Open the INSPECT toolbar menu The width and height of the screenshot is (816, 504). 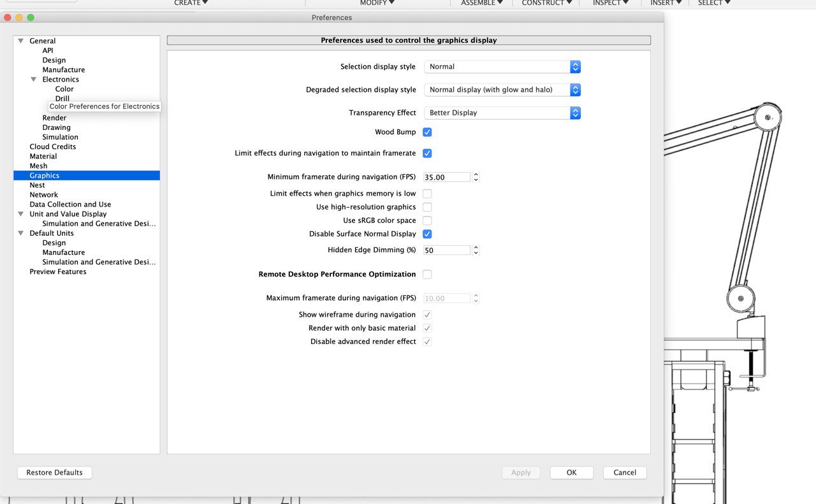click(x=611, y=3)
